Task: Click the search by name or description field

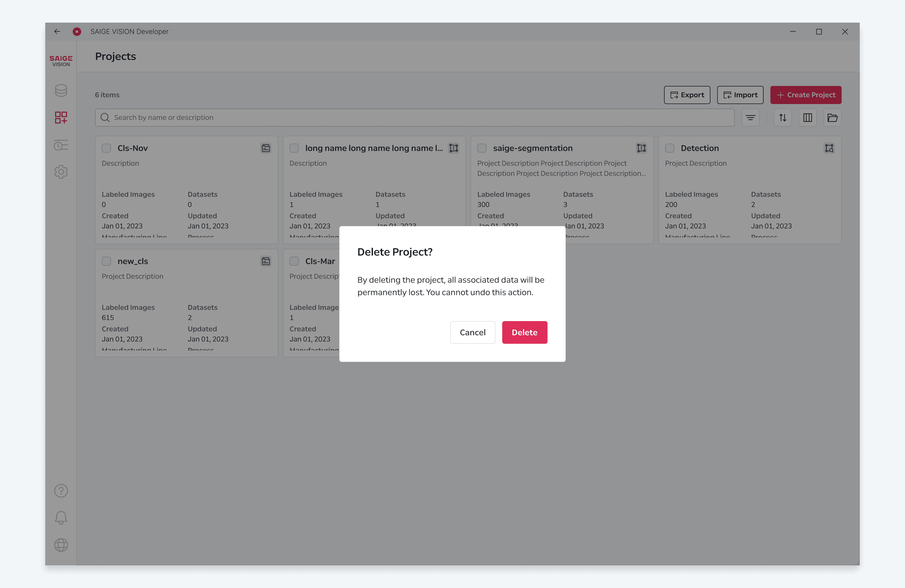Action: 415,118
